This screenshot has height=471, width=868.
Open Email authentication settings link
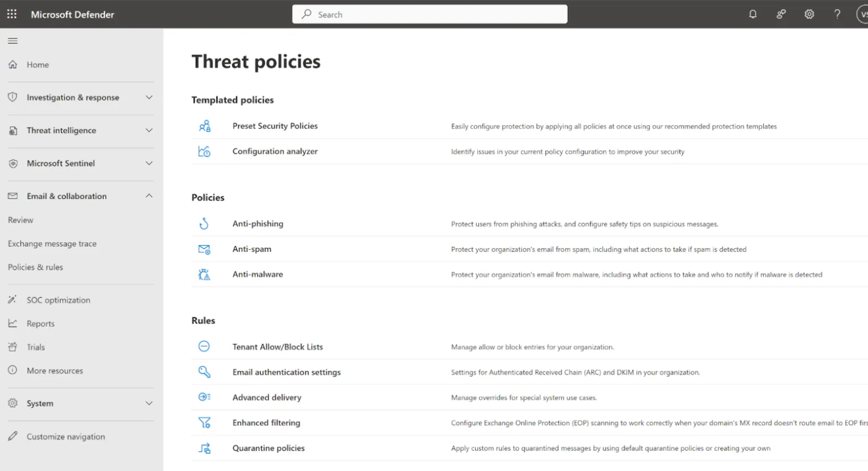coord(287,372)
